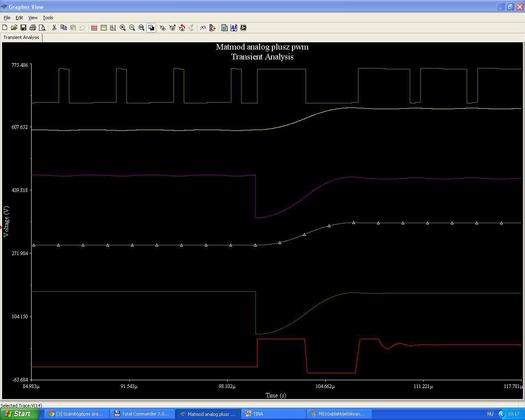
Task: Click the New document icon
Action: pos(5,27)
